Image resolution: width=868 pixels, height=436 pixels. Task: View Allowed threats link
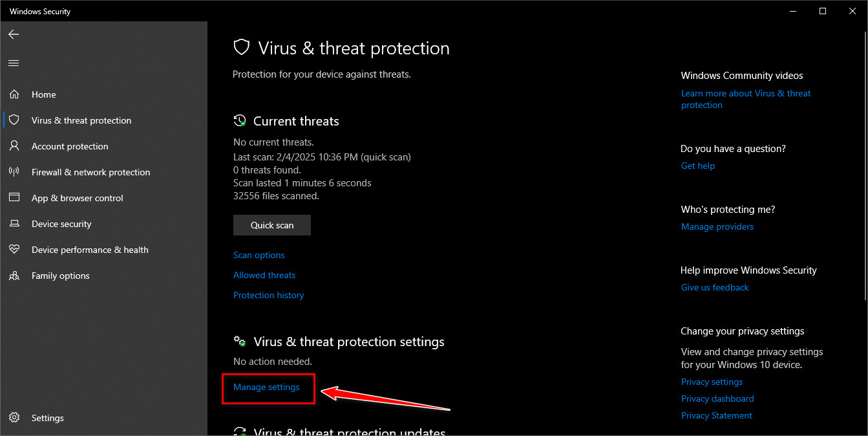264,275
